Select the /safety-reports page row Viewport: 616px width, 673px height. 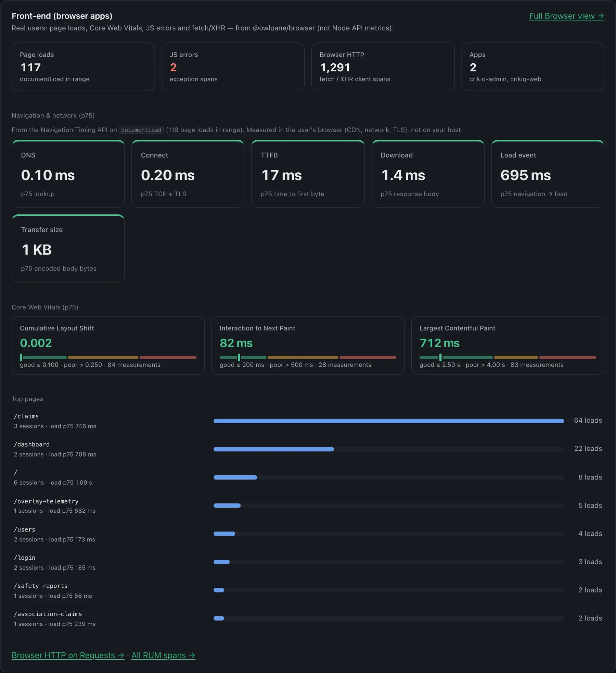tap(308, 590)
